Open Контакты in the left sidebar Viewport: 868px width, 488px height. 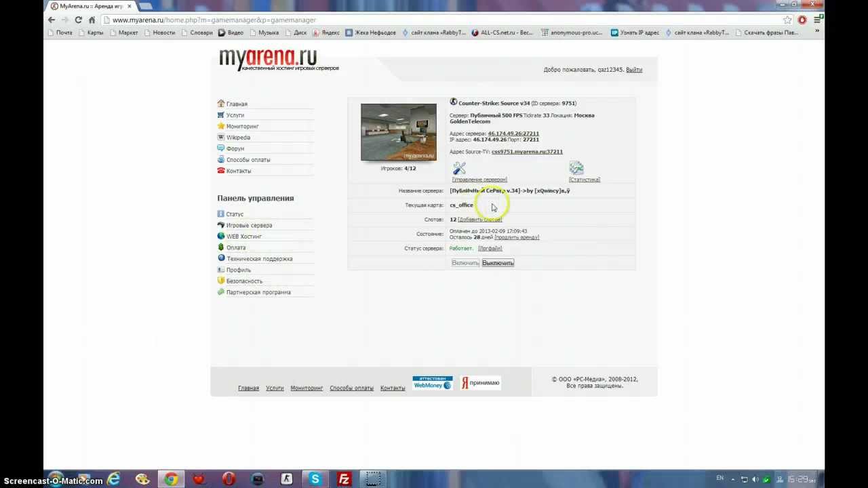(x=239, y=171)
